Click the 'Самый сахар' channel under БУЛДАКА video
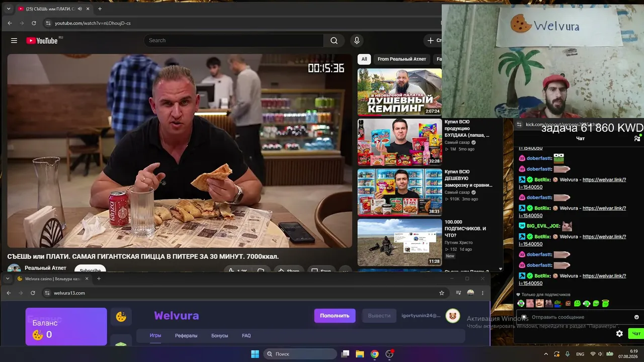The image size is (644, 362). click(x=457, y=142)
